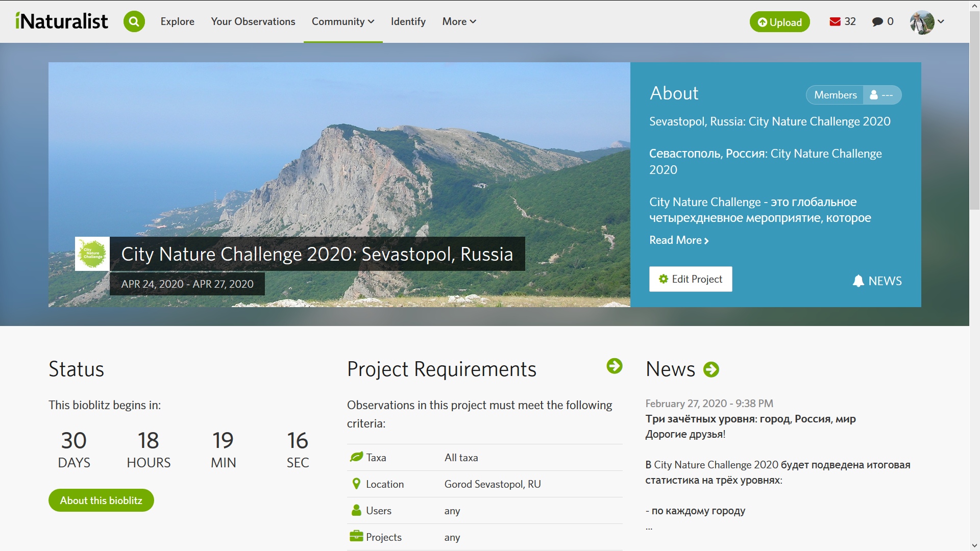Click the 'All taxa' value
Image resolution: width=980 pixels, height=551 pixels.
pos(461,458)
